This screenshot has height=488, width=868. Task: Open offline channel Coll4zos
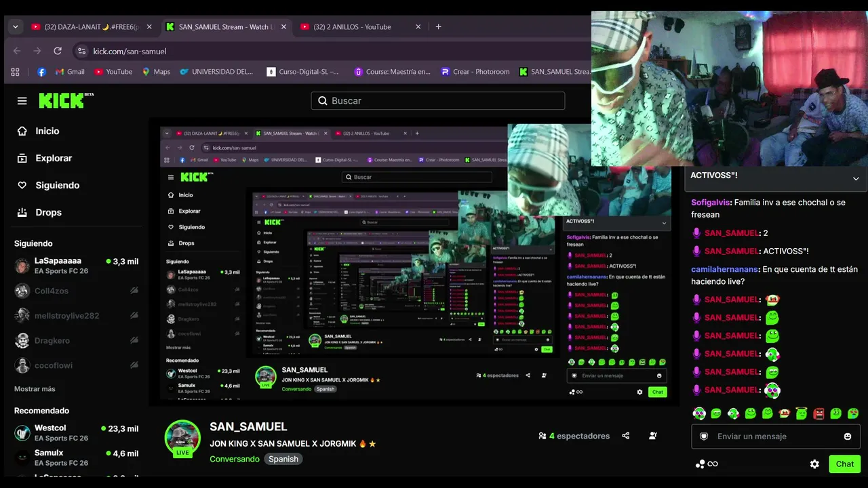(x=77, y=291)
